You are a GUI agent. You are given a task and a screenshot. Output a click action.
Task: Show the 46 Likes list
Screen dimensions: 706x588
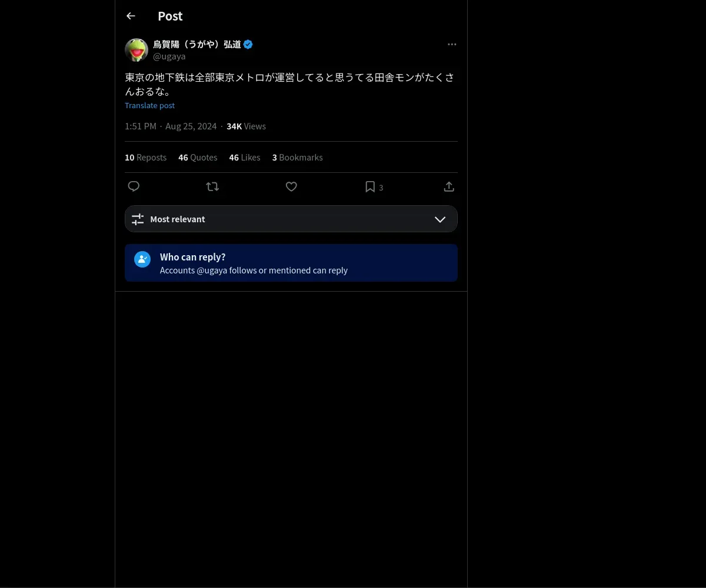point(245,158)
